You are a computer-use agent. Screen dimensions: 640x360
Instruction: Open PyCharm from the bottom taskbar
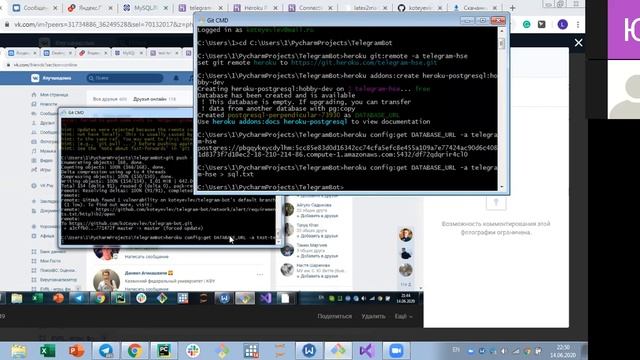tap(164, 351)
